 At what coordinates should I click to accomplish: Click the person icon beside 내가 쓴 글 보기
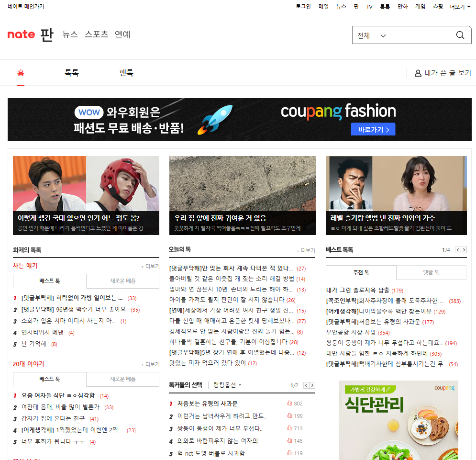pyautogui.click(x=418, y=73)
